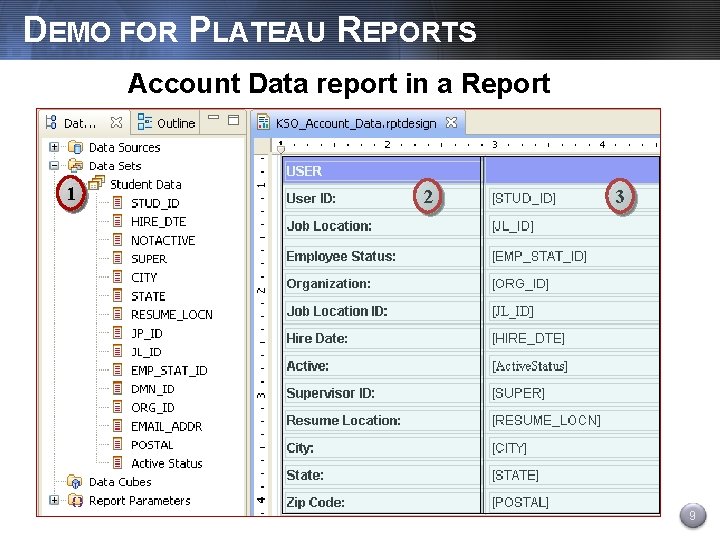The width and height of the screenshot is (720, 540).
Task: Click the Active Status column icon
Action: coord(118,463)
